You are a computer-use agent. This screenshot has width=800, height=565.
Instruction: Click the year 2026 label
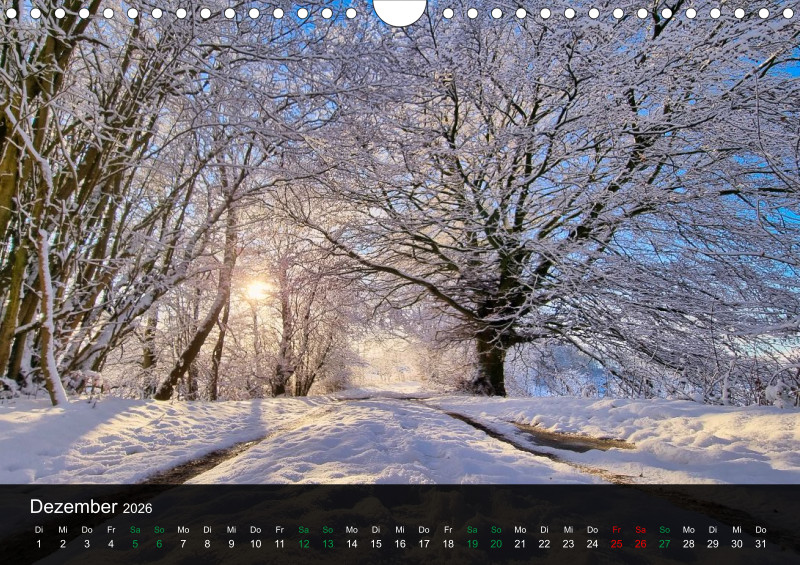click(x=138, y=508)
